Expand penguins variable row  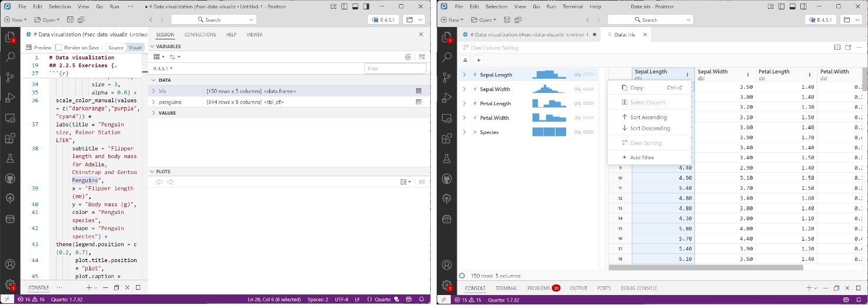click(154, 102)
